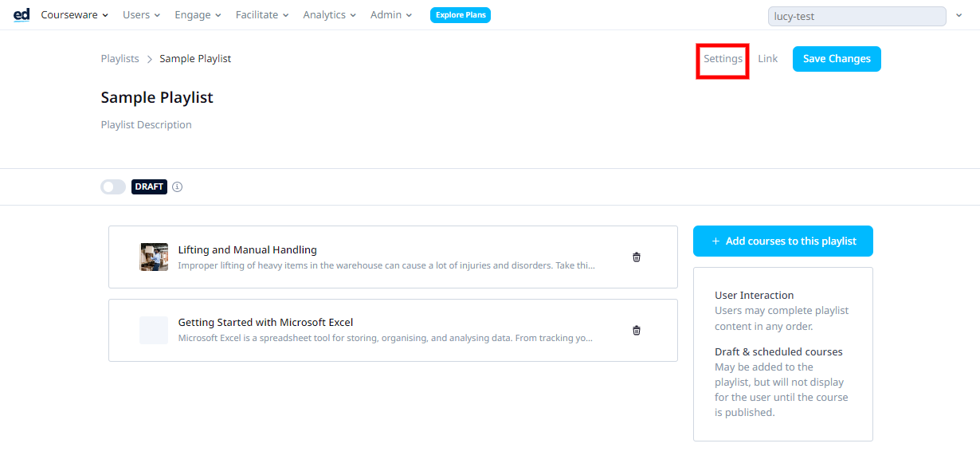Delete Getting Started with Microsoft Excel course
Image resolution: width=980 pixels, height=463 pixels.
pos(637,330)
